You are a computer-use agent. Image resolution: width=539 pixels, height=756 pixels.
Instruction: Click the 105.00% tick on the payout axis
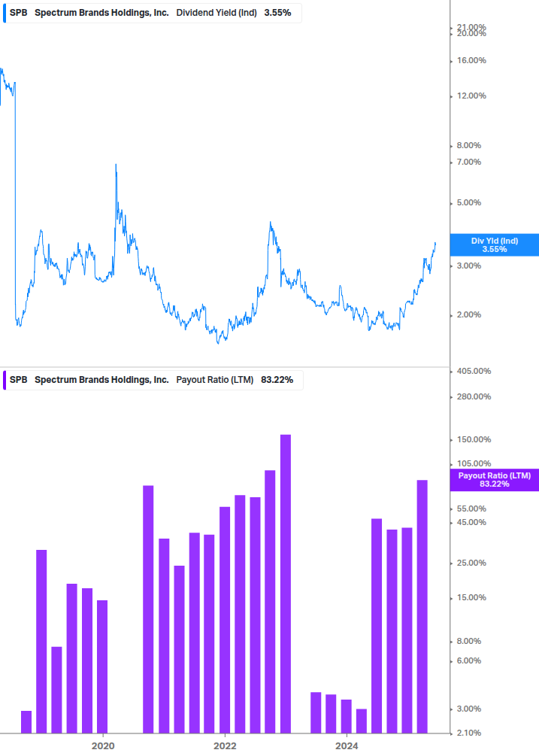(474, 464)
